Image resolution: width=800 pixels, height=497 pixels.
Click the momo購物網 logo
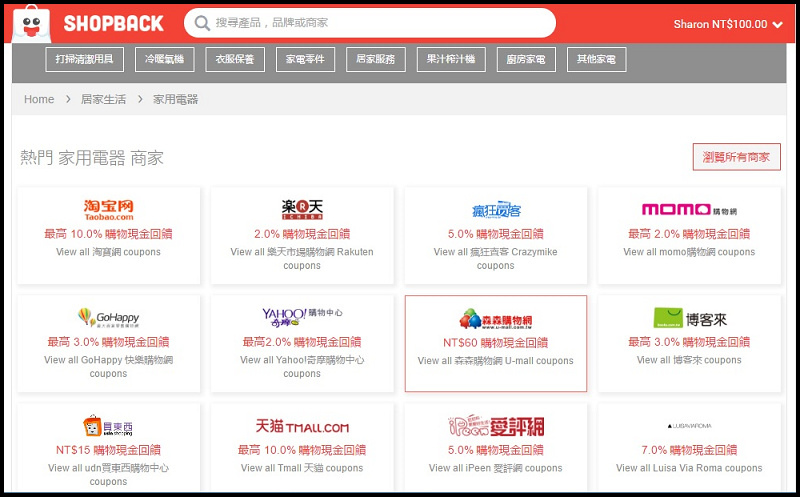pyautogui.click(x=689, y=210)
